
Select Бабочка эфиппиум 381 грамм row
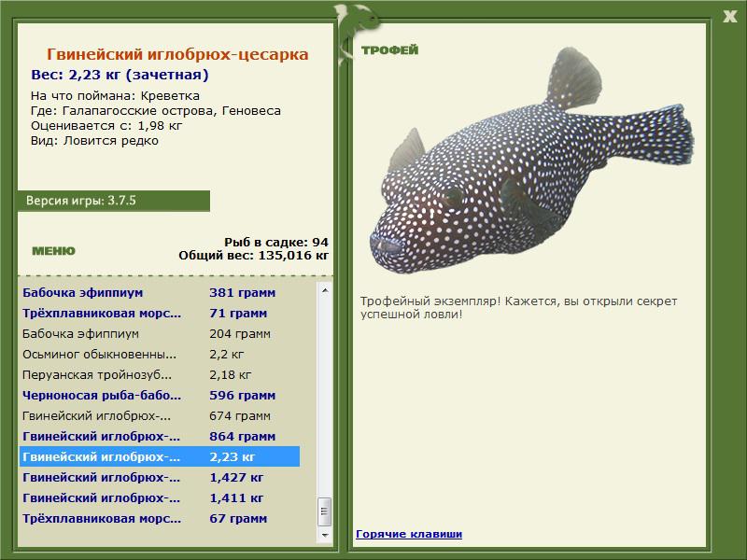point(160,292)
